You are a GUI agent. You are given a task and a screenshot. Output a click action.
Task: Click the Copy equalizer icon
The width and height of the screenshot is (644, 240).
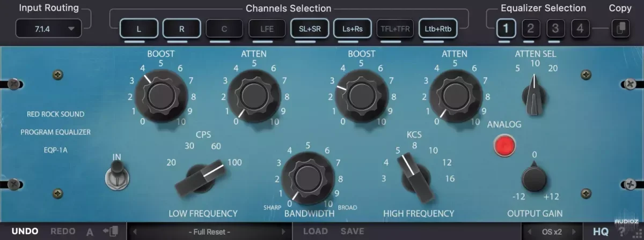pos(620,28)
